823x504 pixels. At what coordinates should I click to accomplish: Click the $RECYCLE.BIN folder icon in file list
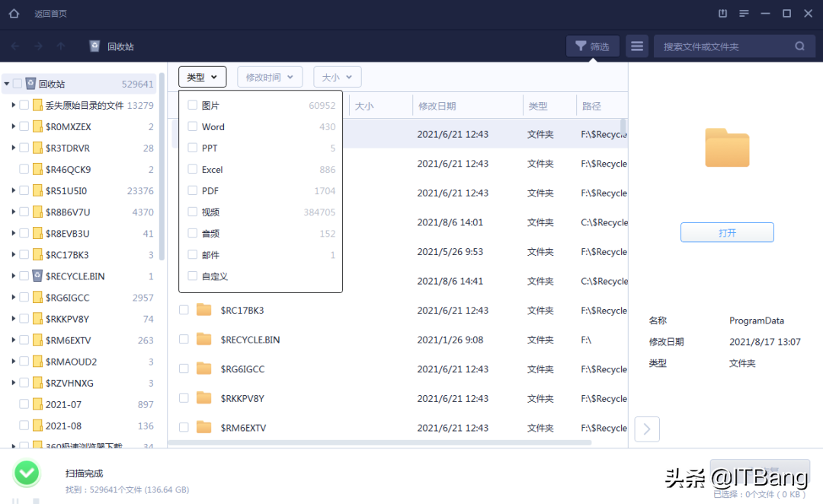(203, 339)
